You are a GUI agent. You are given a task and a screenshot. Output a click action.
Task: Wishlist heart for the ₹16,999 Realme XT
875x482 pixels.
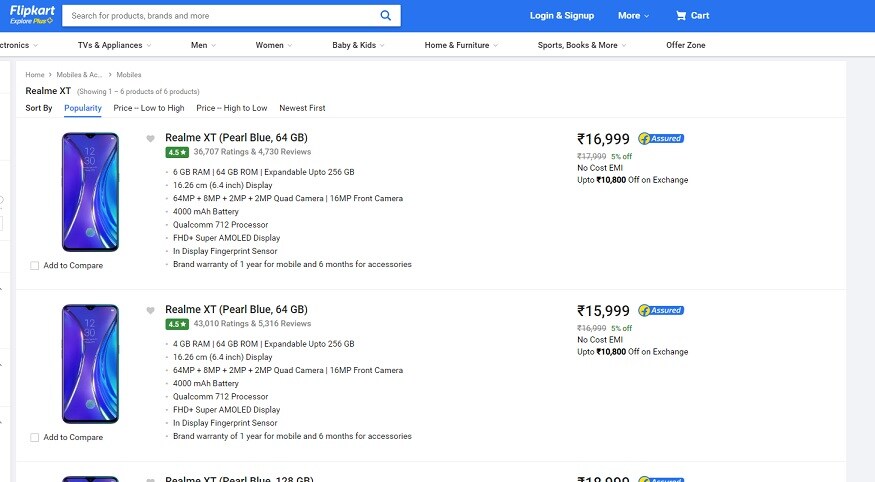pos(150,138)
